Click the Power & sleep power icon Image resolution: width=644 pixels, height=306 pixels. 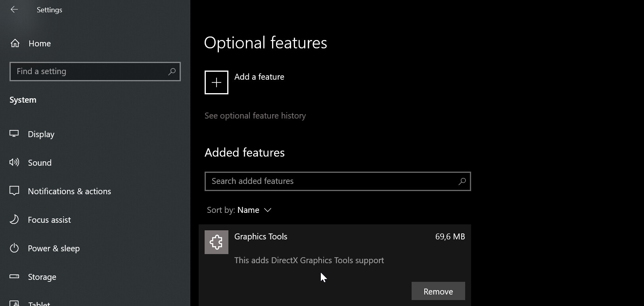(x=14, y=248)
